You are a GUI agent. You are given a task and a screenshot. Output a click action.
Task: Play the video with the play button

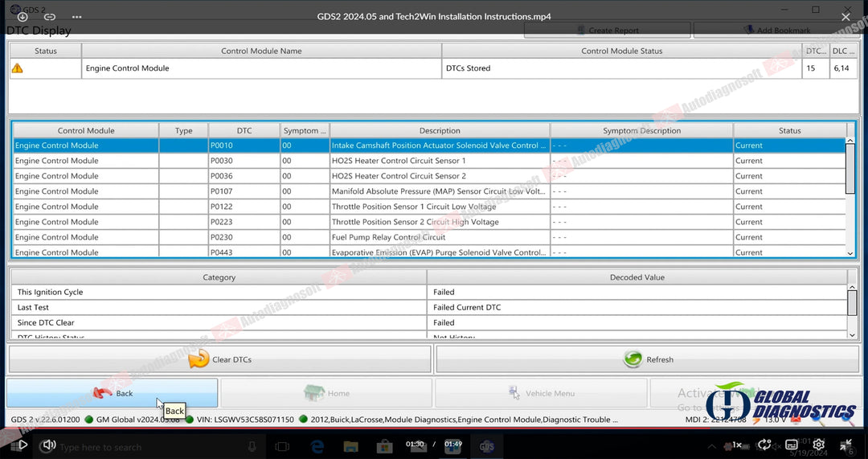click(x=23, y=445)
